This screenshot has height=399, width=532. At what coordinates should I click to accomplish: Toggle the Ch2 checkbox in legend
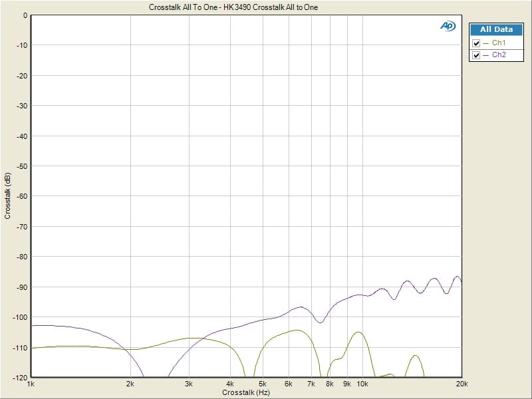476,55
